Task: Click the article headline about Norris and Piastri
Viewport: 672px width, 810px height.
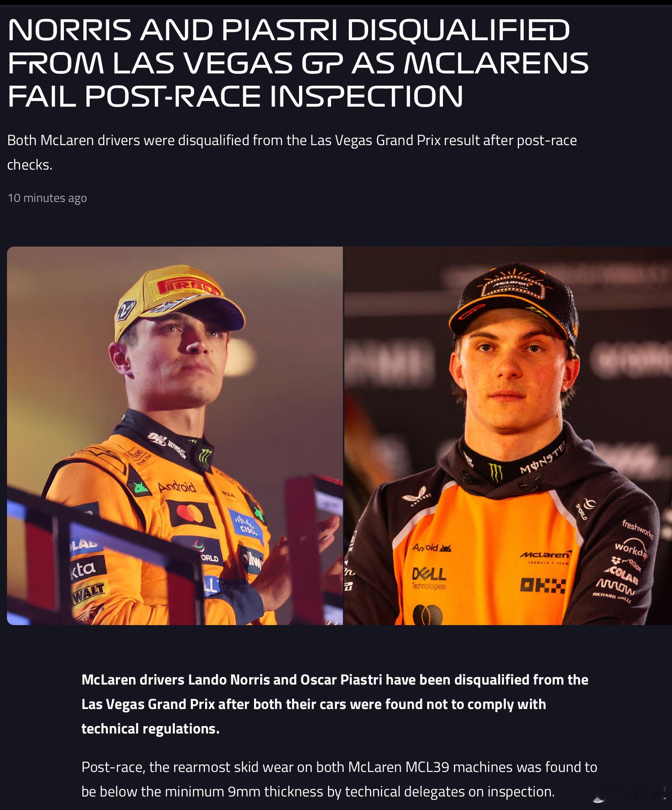Action: pyautogui.click(x=297, y=63)
